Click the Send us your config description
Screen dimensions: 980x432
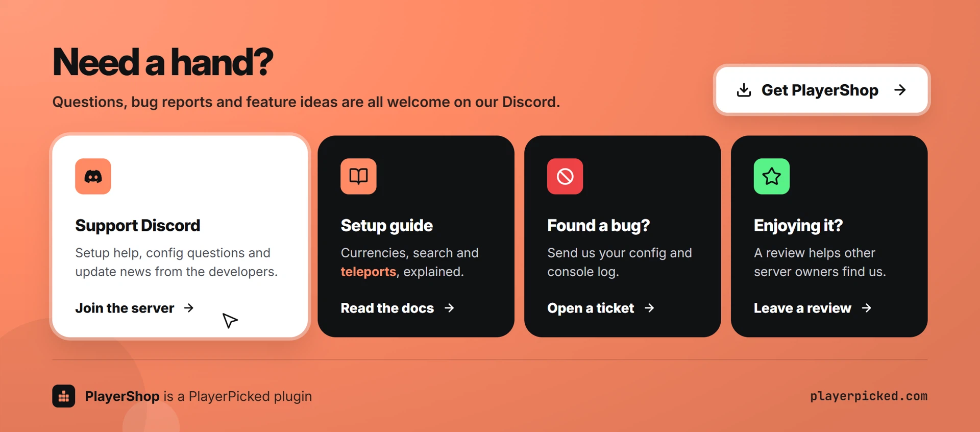click(x=620, y=262)
